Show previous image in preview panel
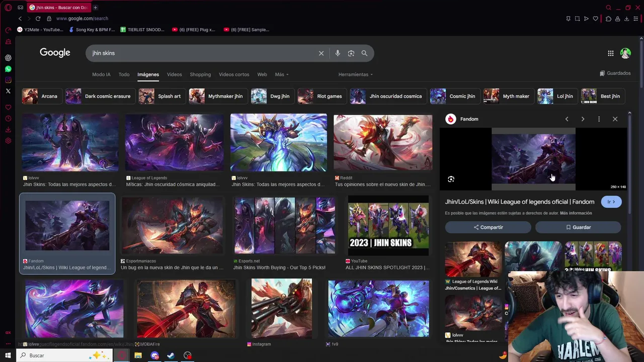Screen dimensions: 644x362 click(x=567, y=119)
